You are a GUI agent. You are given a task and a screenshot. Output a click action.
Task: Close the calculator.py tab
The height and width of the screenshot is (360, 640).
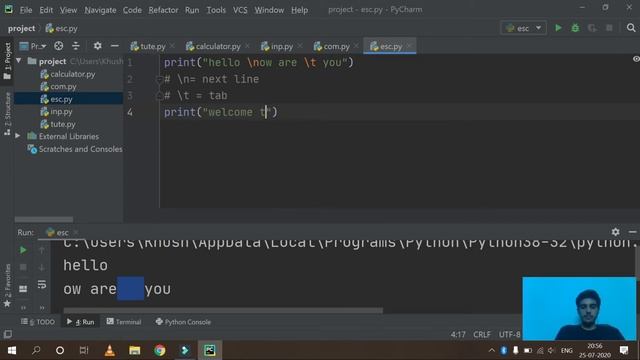pos(247,46)
